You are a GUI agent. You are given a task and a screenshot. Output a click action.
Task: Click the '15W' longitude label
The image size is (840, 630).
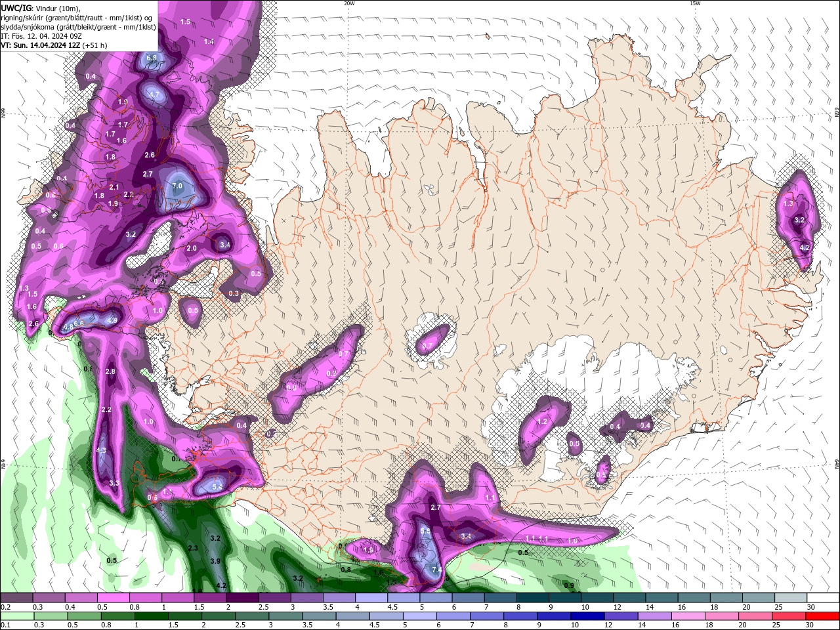coord(695,3)
